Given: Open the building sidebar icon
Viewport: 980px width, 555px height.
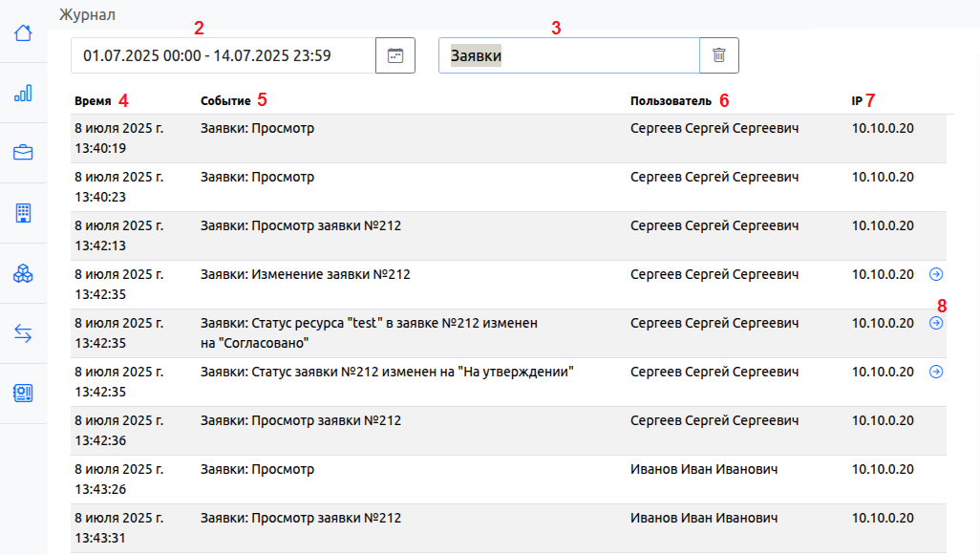Looking at the screenshot, I should click(23, 213).
